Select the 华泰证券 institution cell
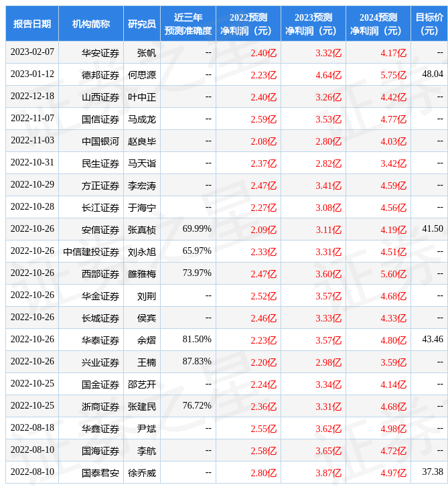448x489 pixels. 91,340
